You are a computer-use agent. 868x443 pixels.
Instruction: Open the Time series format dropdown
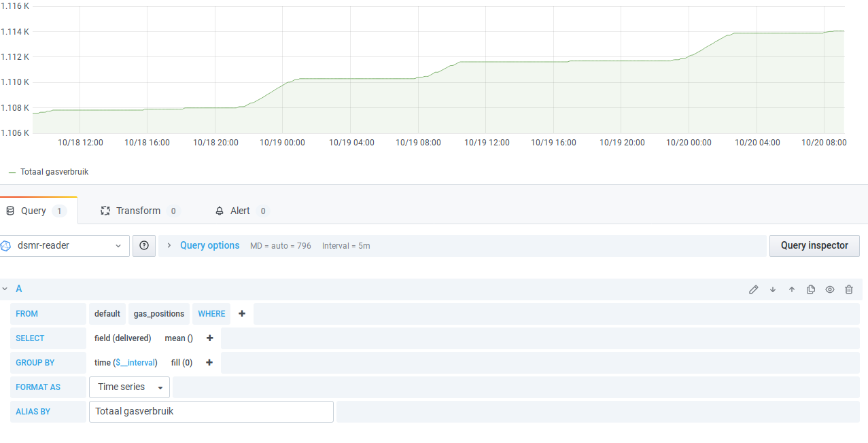129,387
